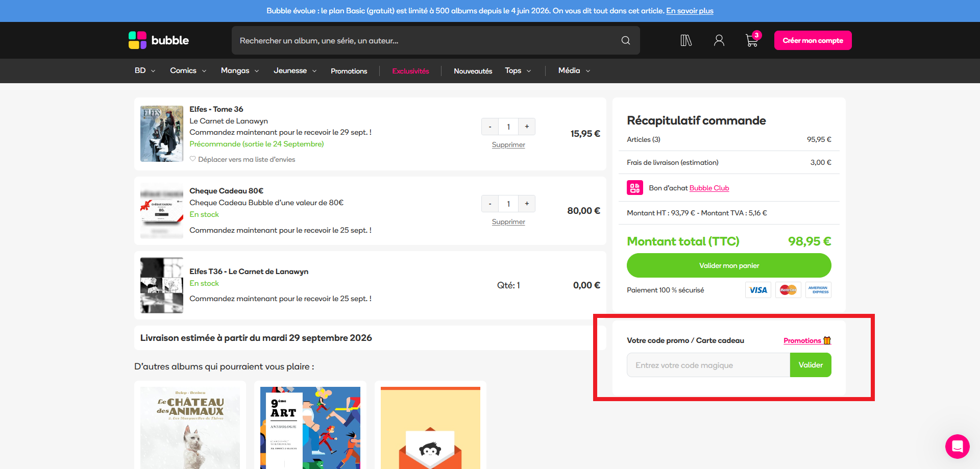Open the Promotions menu item
Image resolution: width=980 pixels, height=469 pixels.
349,71
